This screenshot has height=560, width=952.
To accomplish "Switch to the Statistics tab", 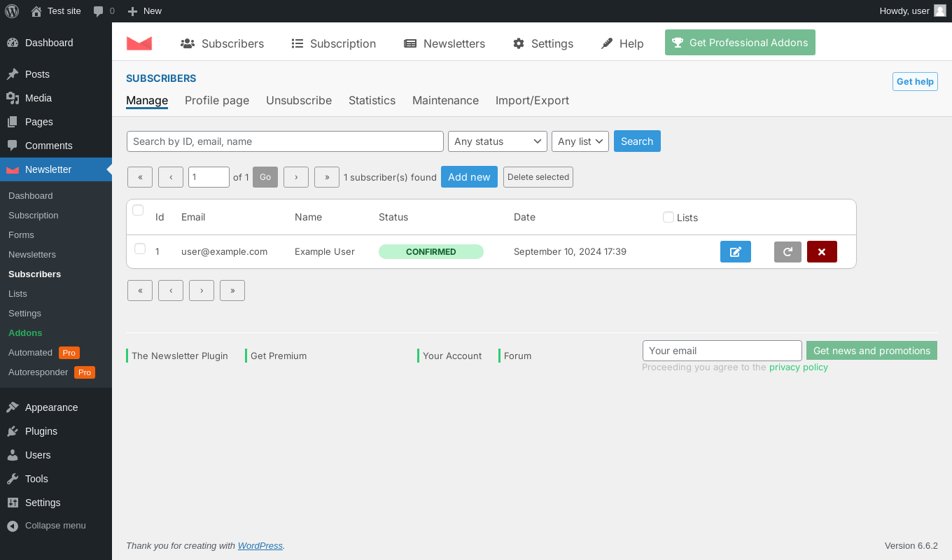I will (x=372, y=100).
